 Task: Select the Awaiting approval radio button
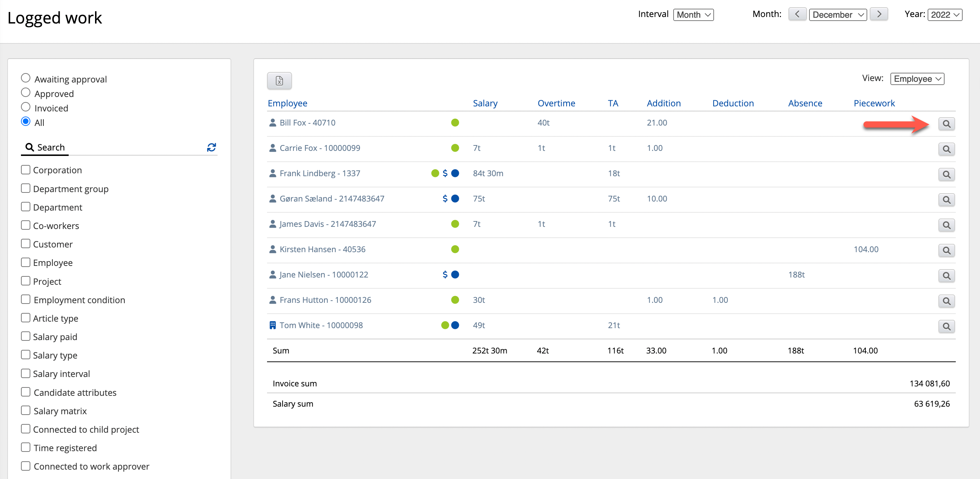click(26, 78)
